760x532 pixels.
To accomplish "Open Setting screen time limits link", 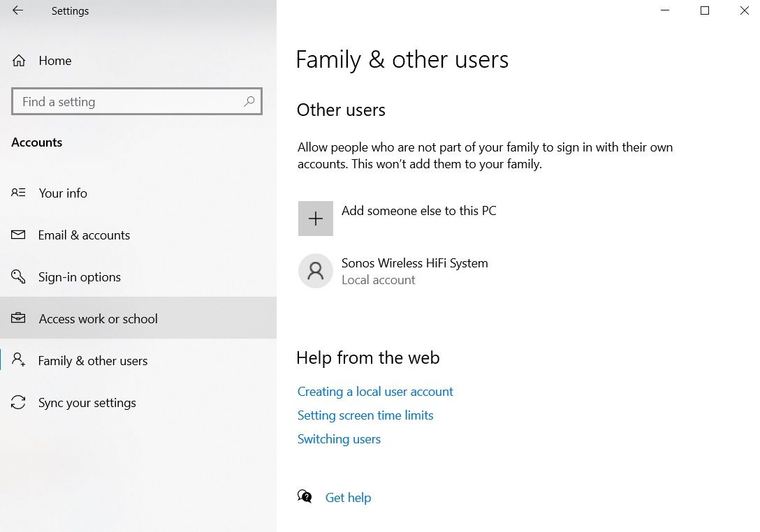I will point(365,415).
